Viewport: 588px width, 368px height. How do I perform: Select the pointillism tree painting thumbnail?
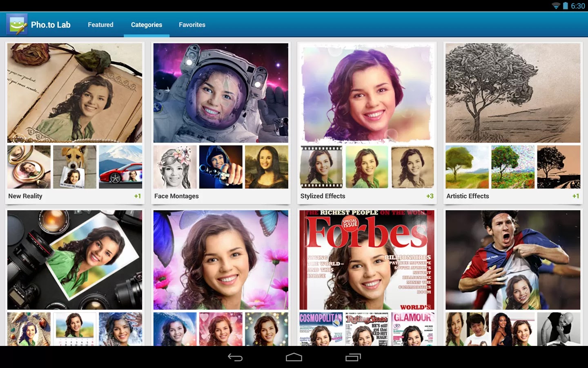pyautogui.click(x=513, y=167)
